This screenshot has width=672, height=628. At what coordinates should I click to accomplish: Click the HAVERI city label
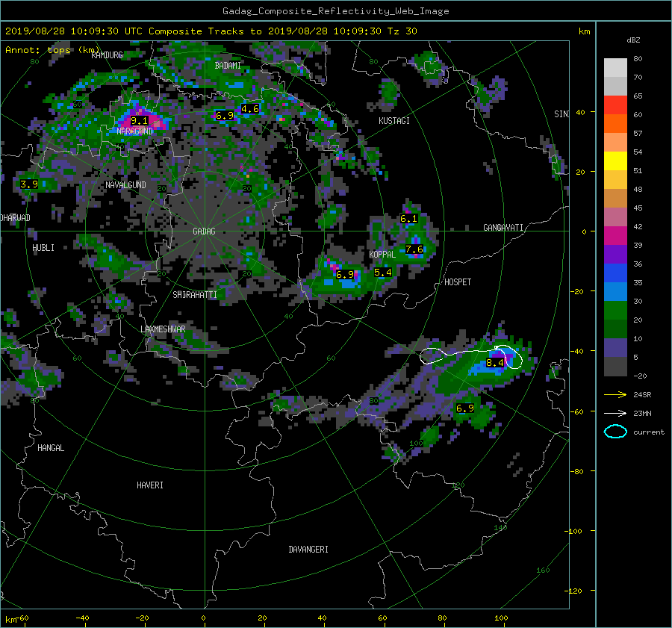coord(150,485)
